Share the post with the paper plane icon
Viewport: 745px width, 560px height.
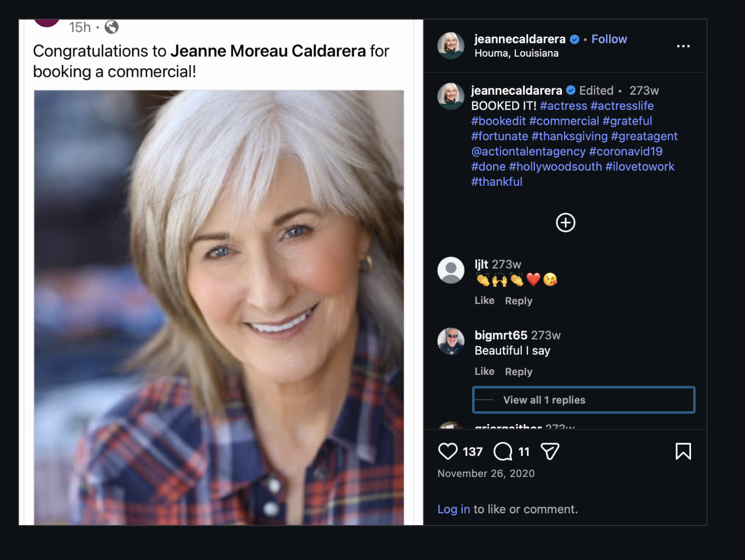click(x=550, y=451)
